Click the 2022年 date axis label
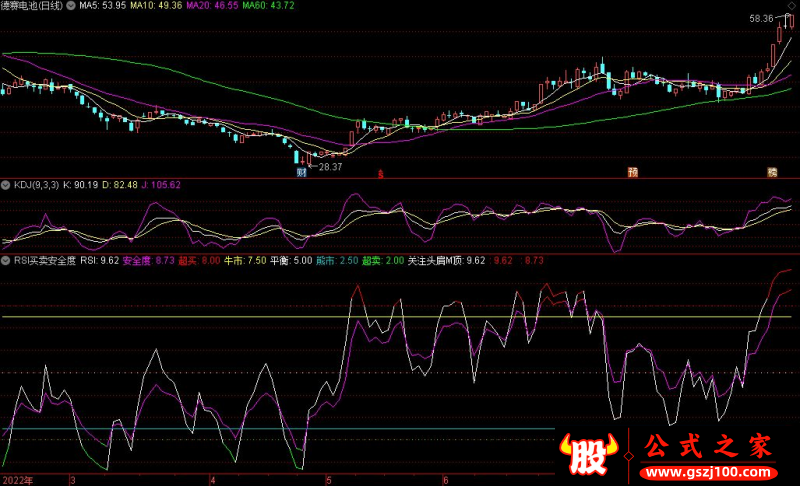The height and width of the screenshot is (486, 800). (17, 480)
